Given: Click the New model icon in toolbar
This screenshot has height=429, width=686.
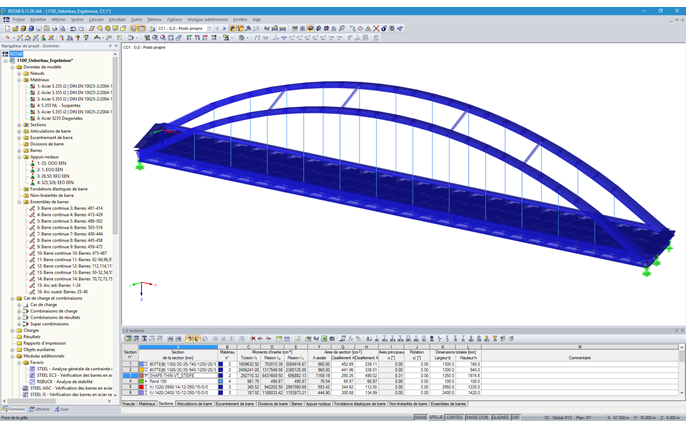Looking at the screenshot, I should 7,28.
